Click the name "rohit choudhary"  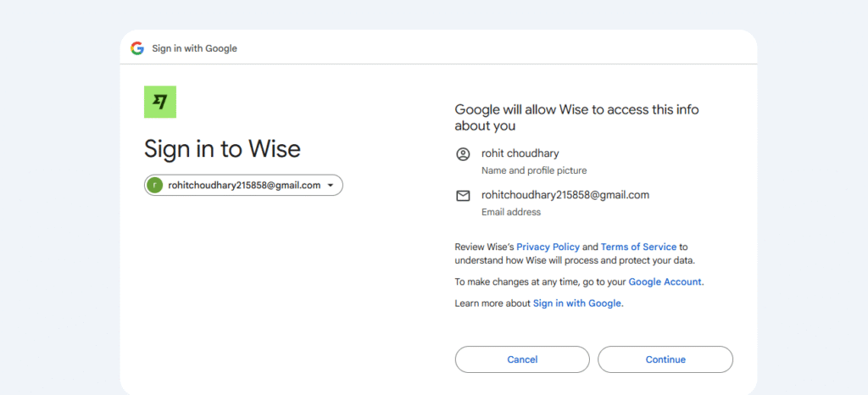[520, 153]
